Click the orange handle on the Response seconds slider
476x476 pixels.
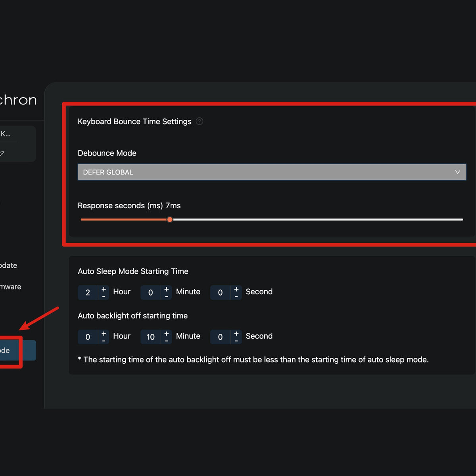(170, 219)
